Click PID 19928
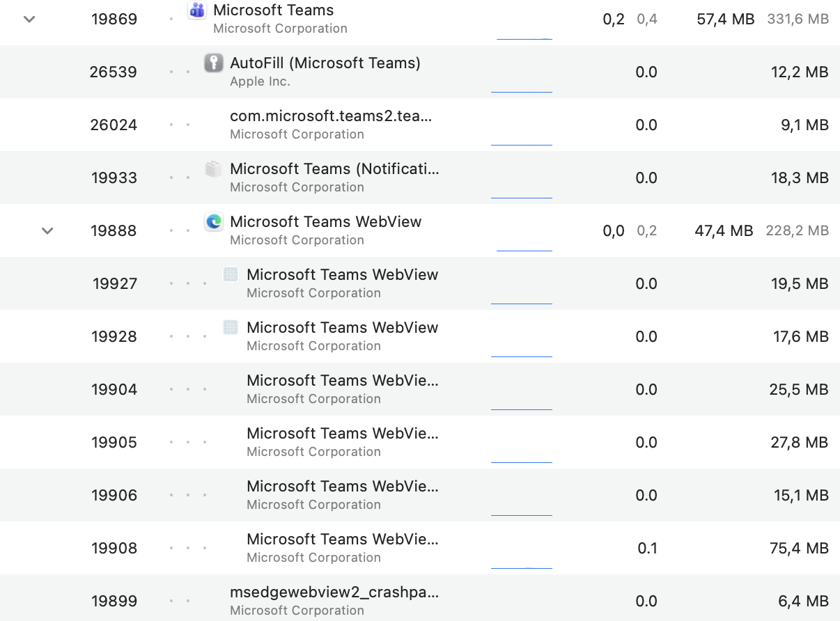840x621 pixels. [x=114, y=336]
